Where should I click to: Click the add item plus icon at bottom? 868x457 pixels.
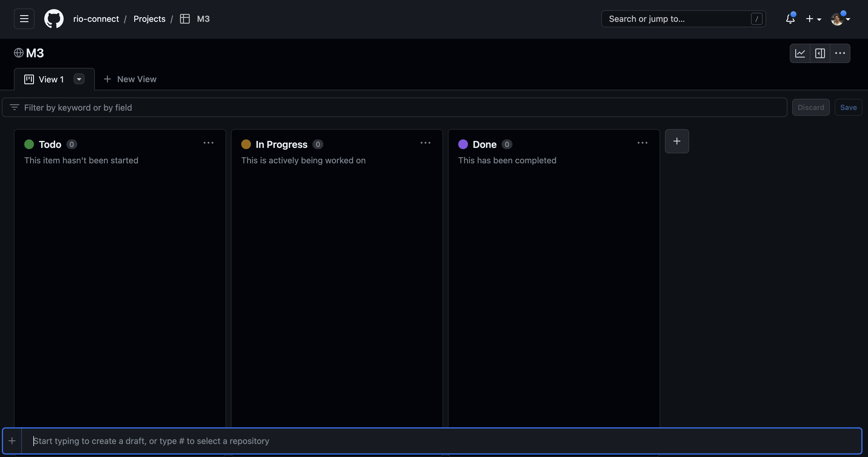pos(12,441)
